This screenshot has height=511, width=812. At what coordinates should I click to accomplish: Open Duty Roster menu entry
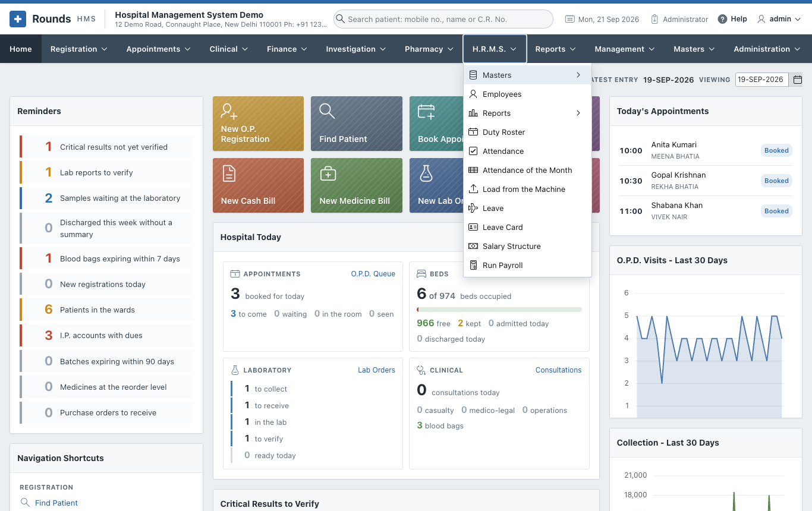[527, 132]
